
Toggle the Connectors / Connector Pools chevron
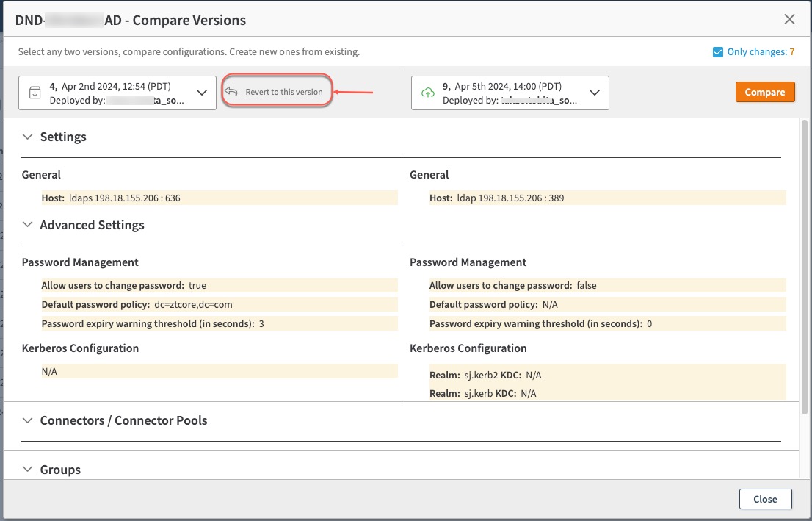click(28, 420)
